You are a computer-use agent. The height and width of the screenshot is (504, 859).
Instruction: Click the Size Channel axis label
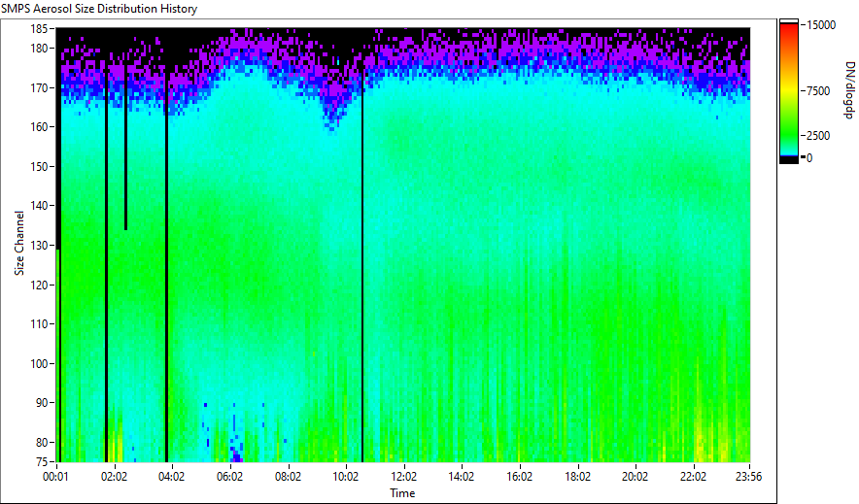coord(19,243)
